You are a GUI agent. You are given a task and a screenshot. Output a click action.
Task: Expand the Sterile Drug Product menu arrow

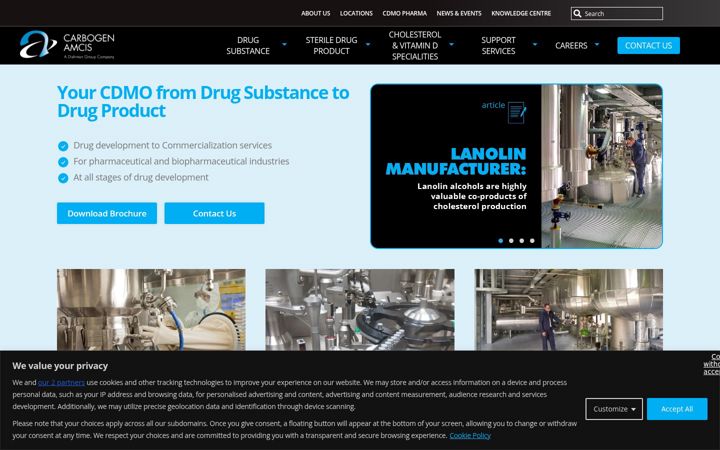tap(368, 45)
